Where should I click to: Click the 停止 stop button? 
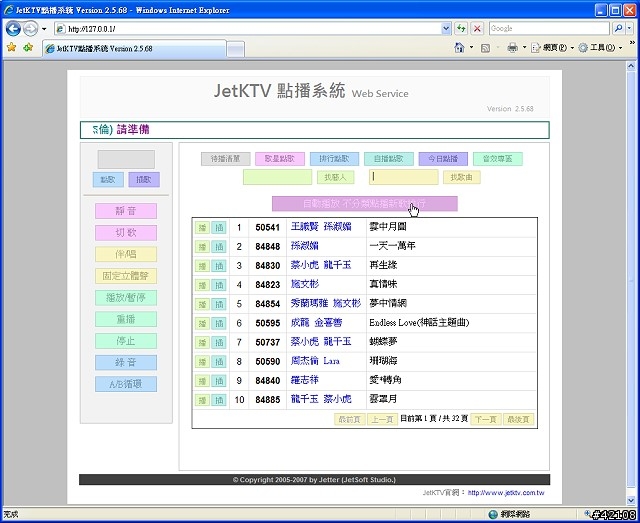(x=126, y=341)
